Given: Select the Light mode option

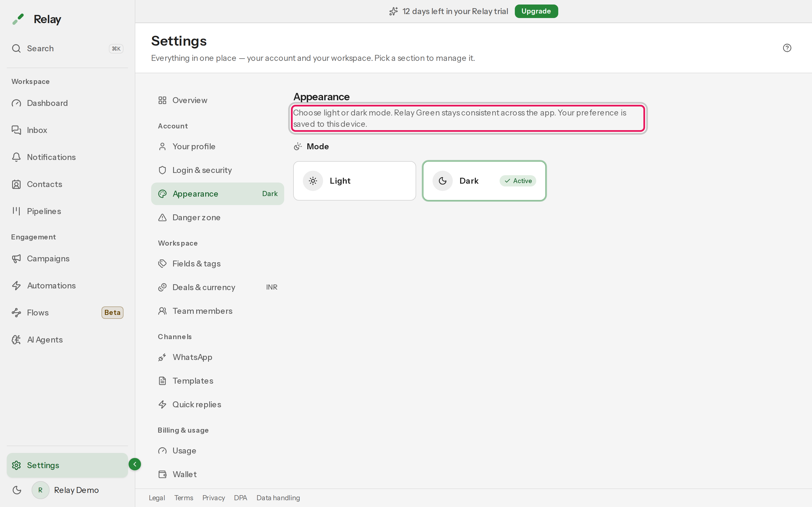Looking at the screenshot, I should tap(354, 181).
